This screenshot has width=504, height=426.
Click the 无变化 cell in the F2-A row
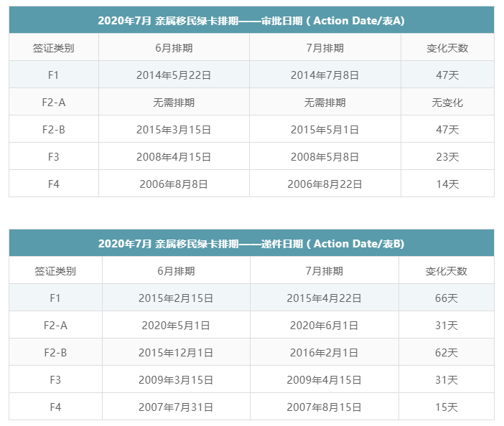pos(447,103)
